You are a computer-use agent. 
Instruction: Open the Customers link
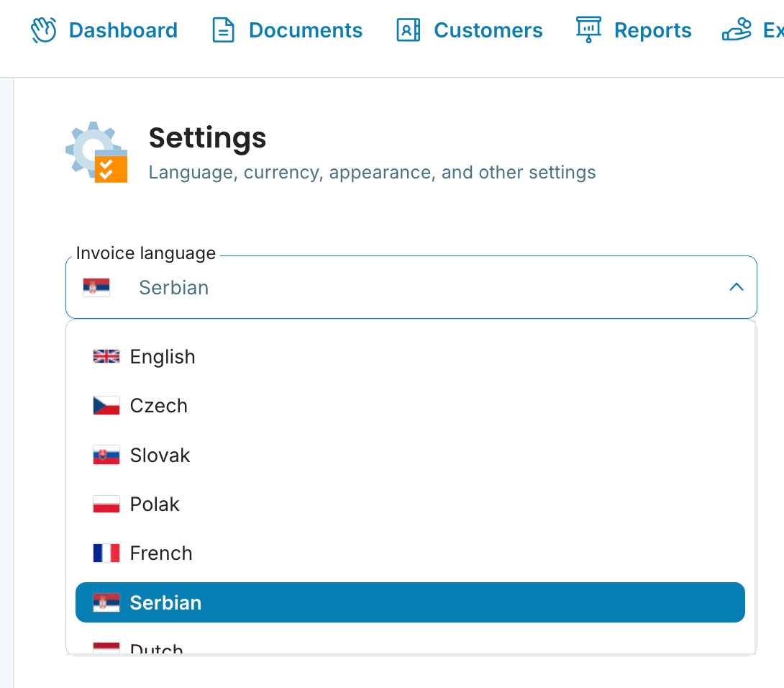tap(488, 30)
